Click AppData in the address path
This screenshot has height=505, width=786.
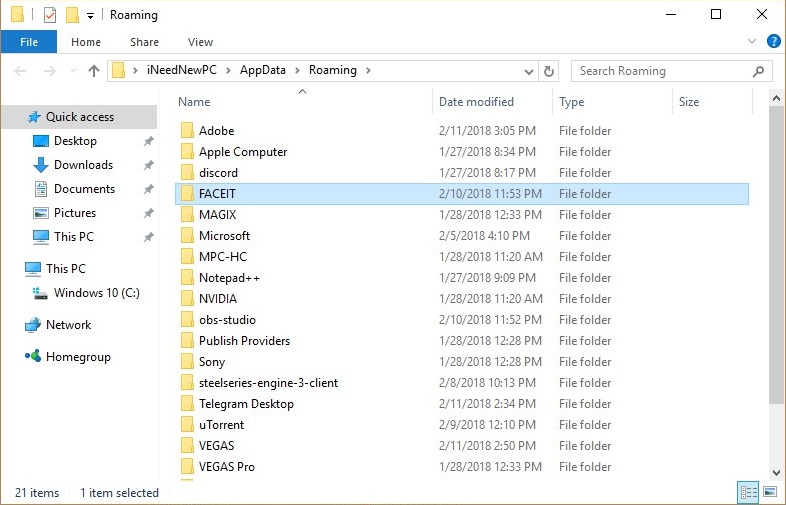(263, 70)
